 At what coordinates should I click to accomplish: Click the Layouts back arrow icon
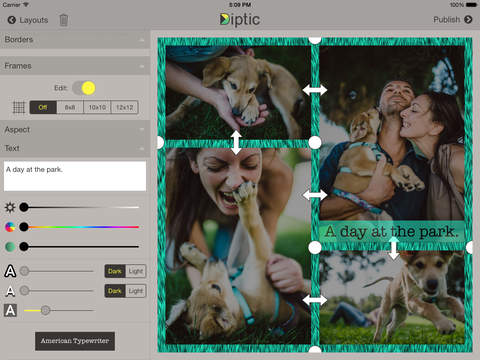click(x=12, y=20)
